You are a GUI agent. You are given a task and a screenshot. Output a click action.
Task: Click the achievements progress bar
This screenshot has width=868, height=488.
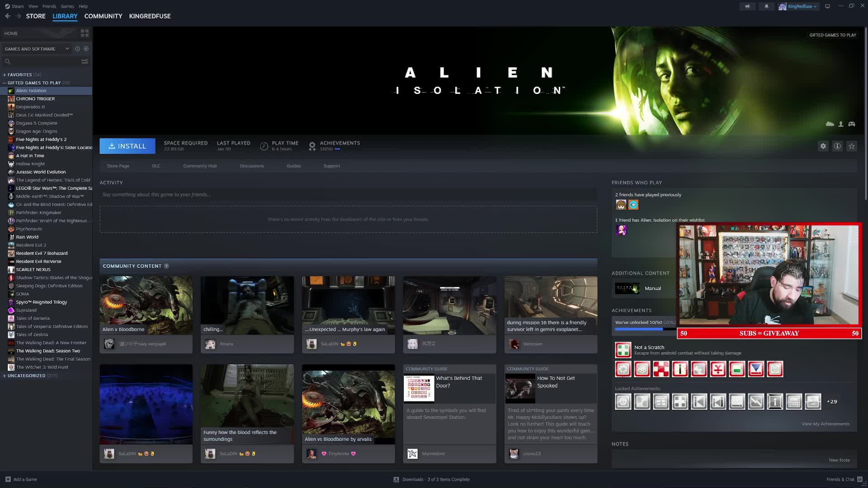click(644, 329)
